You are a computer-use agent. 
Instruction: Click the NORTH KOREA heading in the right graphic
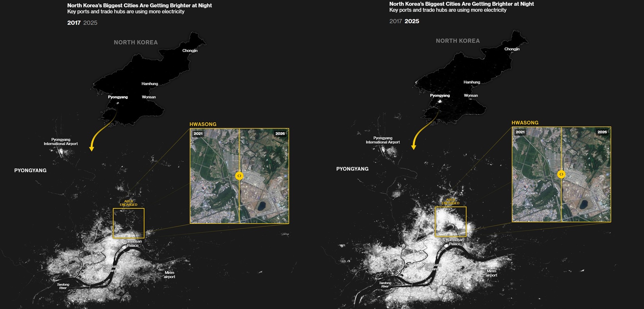(458, 41)
